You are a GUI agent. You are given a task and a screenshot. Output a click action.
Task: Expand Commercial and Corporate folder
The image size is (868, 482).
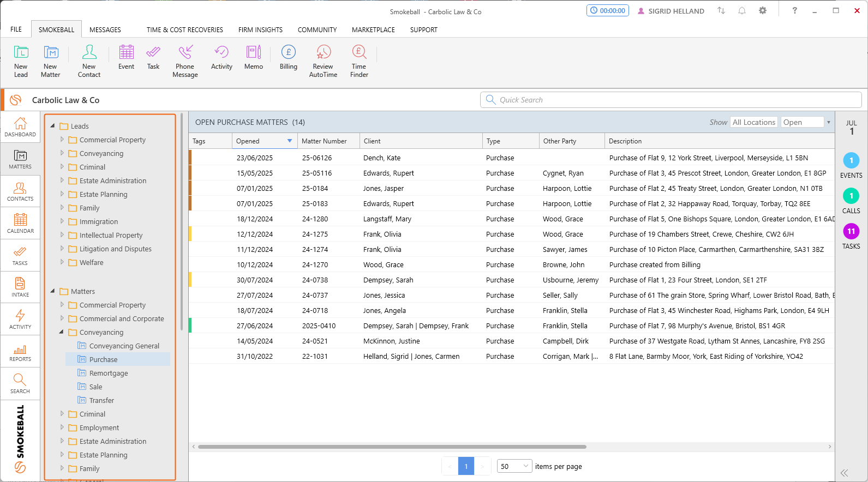62,318
